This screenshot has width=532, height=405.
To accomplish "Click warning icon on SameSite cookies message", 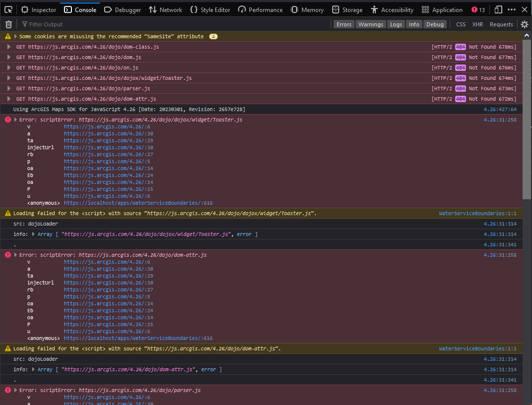I will pyautogui.click(x=8, y=36).
